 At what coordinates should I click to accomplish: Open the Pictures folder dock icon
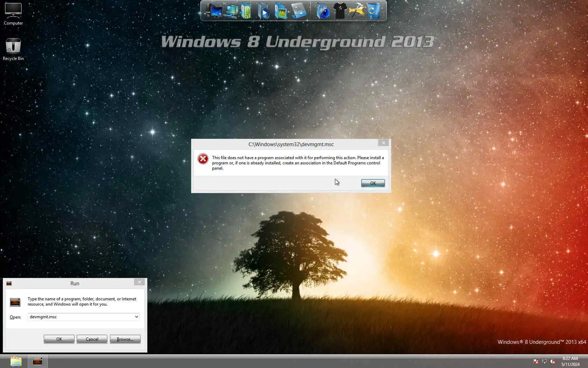(281, 11)
